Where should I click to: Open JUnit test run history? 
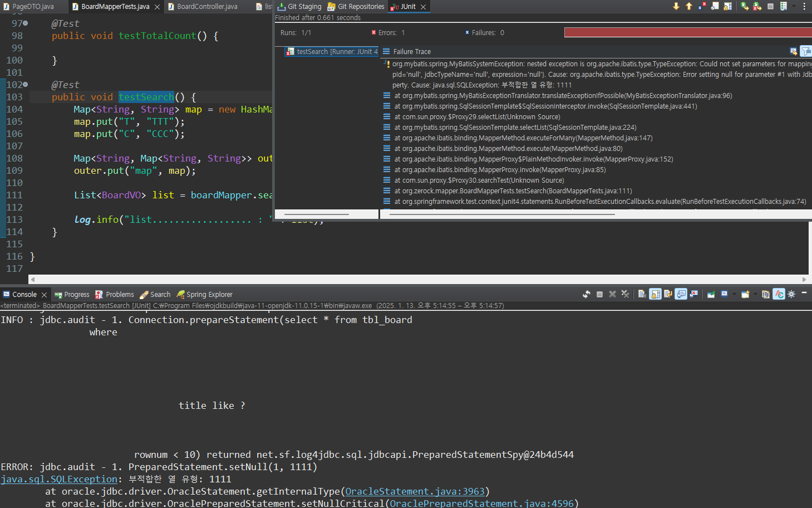[x=784, y=6]
